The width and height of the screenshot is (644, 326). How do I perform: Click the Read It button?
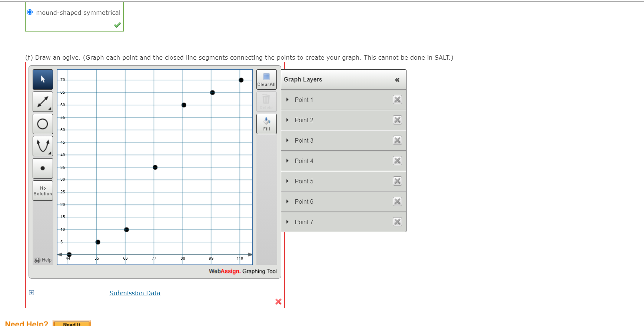pos(72,323)
